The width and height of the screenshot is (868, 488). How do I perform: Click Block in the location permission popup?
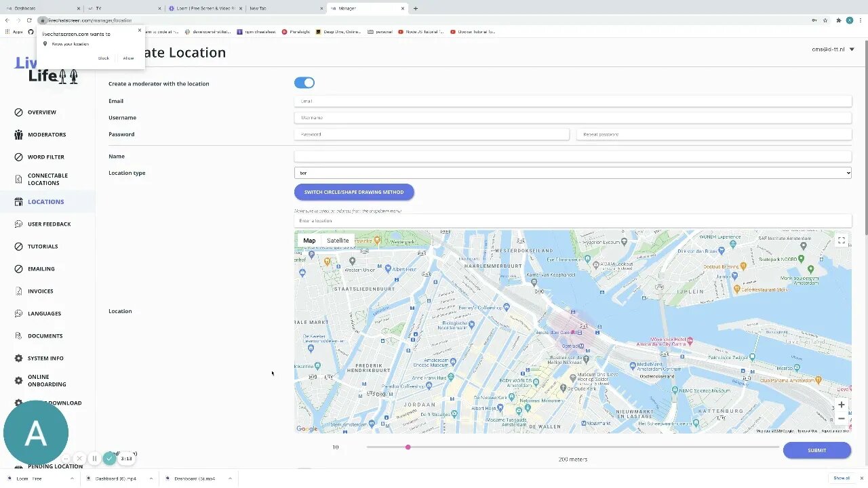click(104, 58)
